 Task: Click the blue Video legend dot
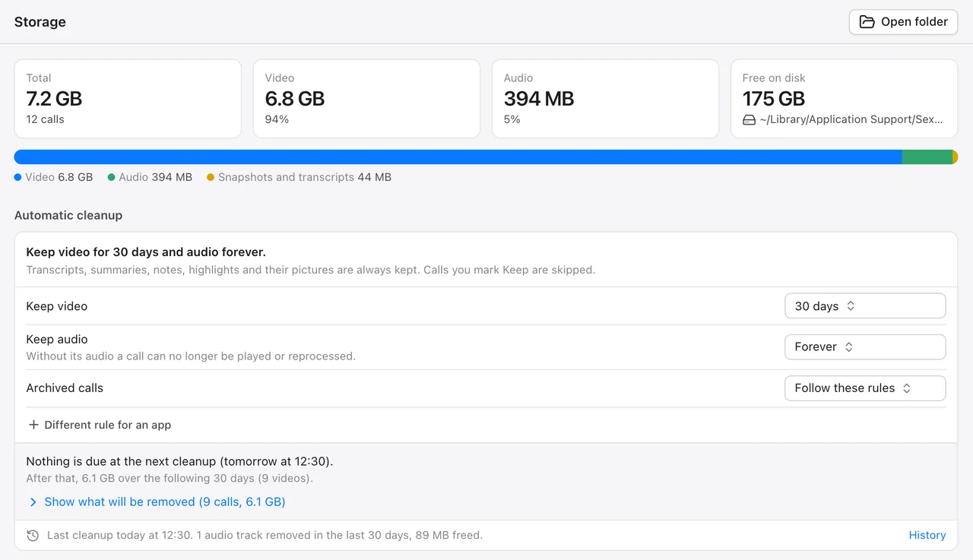(18, 177)
